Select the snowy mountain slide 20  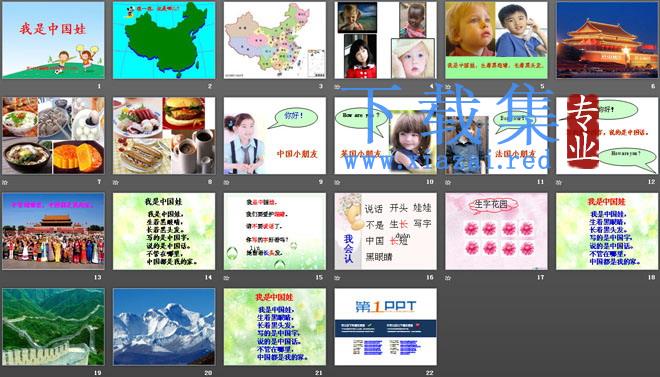pyautogui.click(x=164, y=327)
